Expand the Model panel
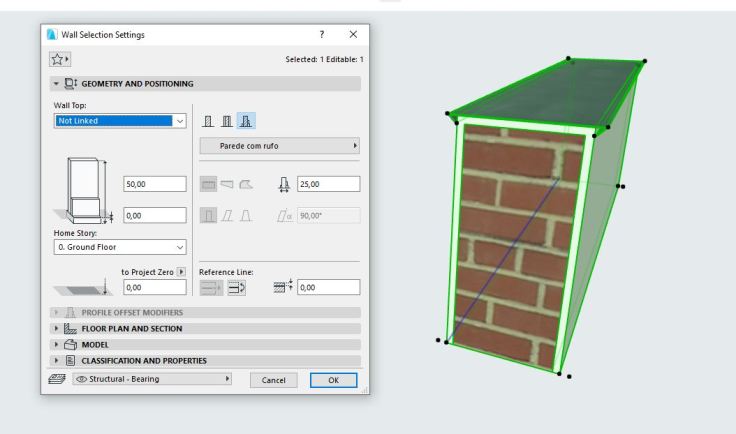 click(x=56, y=344)
